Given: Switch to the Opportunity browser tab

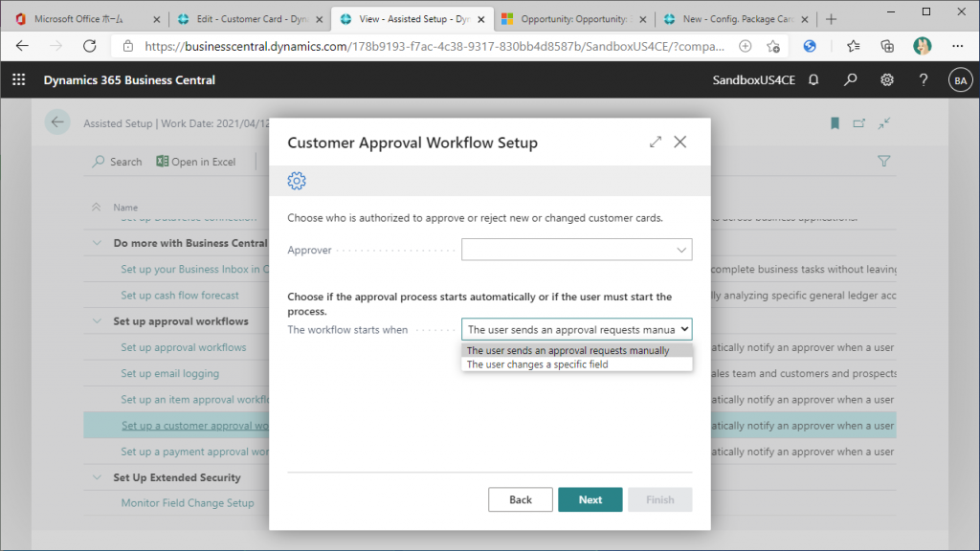Looking at the screenshot, I should click(x=574, y=19).
